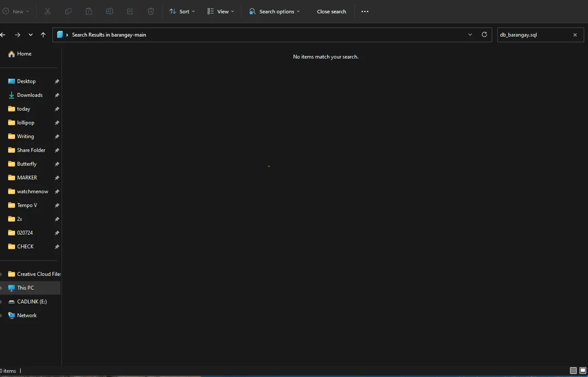Click the pin icon beside CHECK

pyautogui.click(x=57, y=247)
